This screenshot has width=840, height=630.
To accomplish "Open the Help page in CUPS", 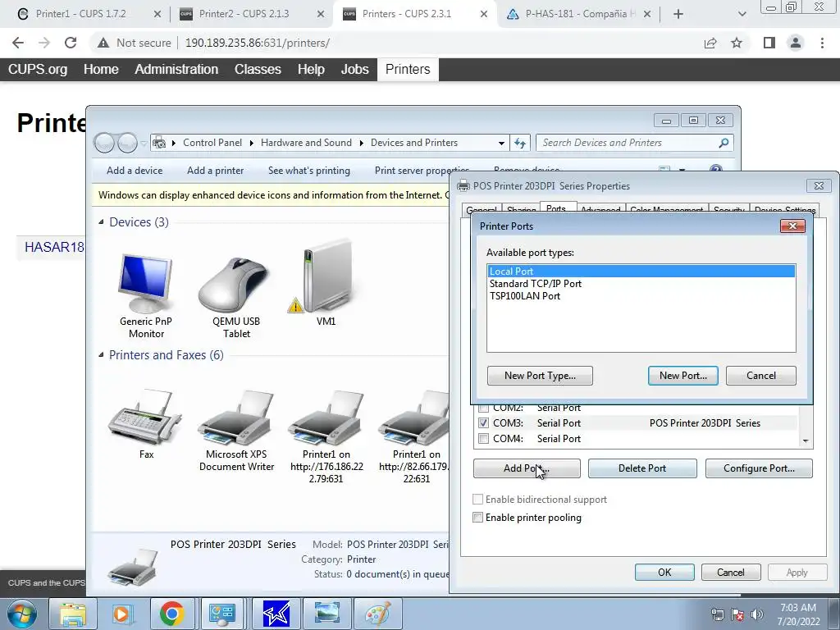I will point(311,69).
